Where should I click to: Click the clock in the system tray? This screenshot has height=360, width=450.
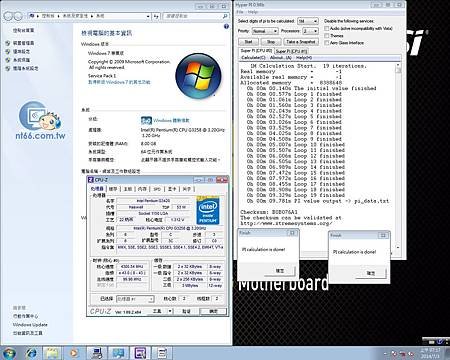pos(430,353)
